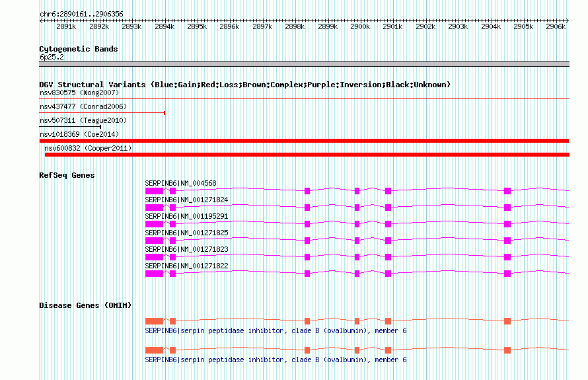This screenshot has height=380, width=588.
Task: Open transcript SERPINB6|NM_001271822
Action: [186, 266]
